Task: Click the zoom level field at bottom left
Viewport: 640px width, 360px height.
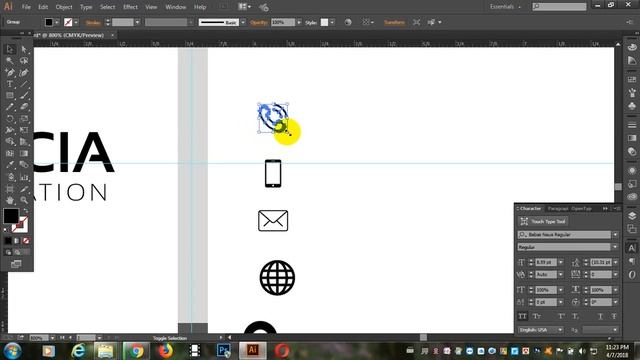Action: [x=38, y=338]
